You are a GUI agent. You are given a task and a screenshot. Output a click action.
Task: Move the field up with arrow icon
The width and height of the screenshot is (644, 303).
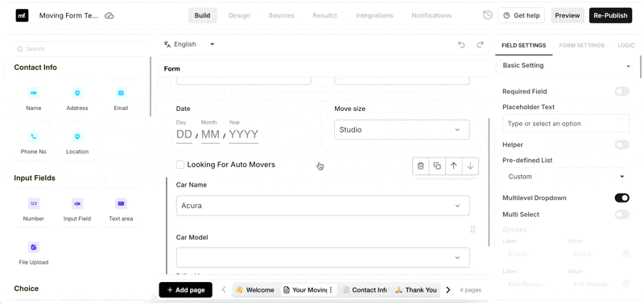click(453, 166)
